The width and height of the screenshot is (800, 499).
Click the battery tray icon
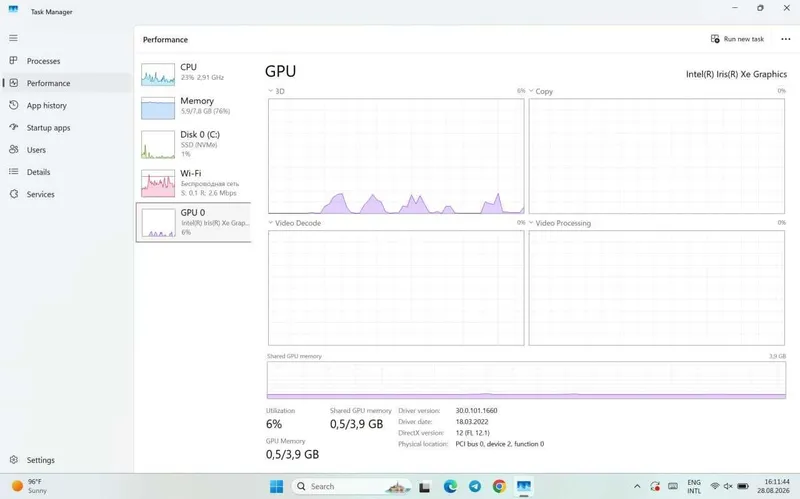coord(743,486)
